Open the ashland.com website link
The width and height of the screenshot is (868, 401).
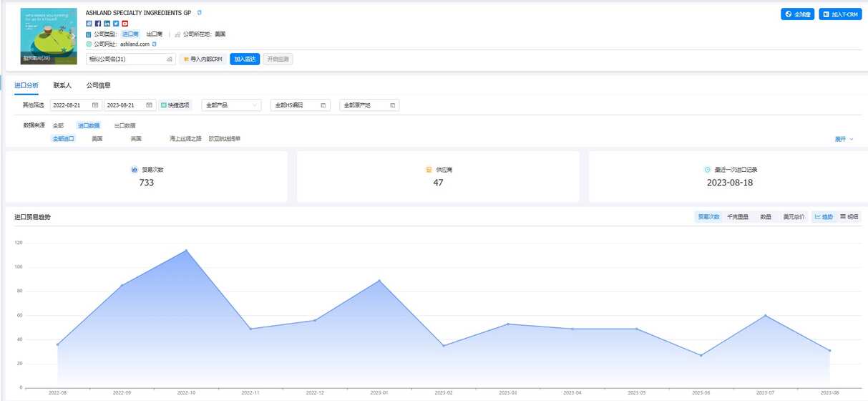coord(135,44)
